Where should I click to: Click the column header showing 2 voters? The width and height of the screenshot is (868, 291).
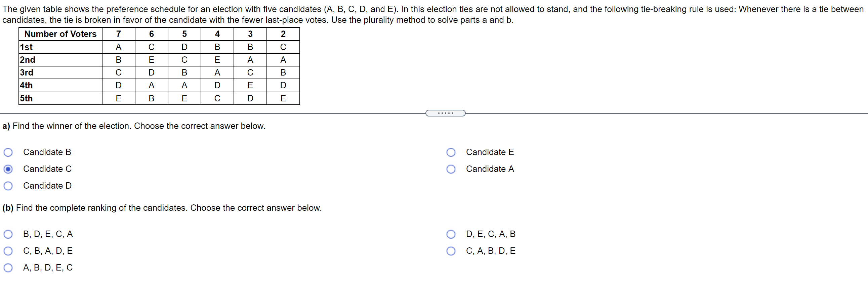point(283,34)
